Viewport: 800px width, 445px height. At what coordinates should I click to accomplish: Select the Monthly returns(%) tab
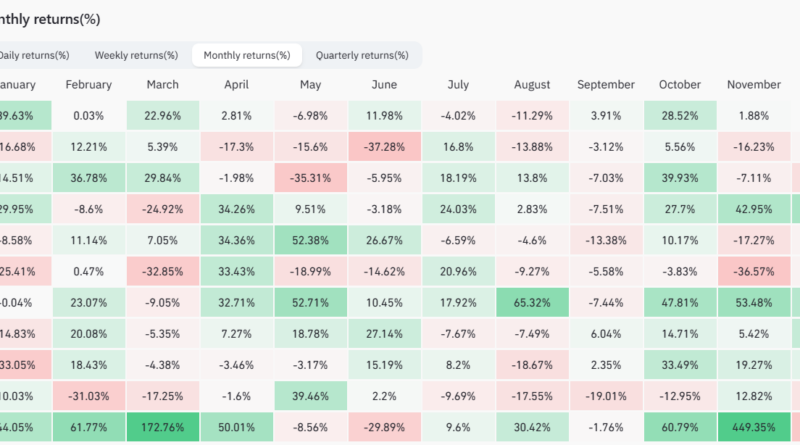(246, 55)
